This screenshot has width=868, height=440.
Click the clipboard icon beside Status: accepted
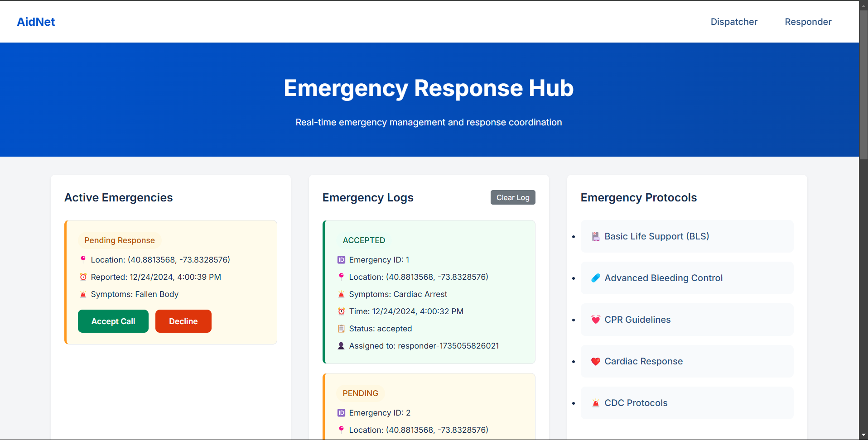pos(341,329)
